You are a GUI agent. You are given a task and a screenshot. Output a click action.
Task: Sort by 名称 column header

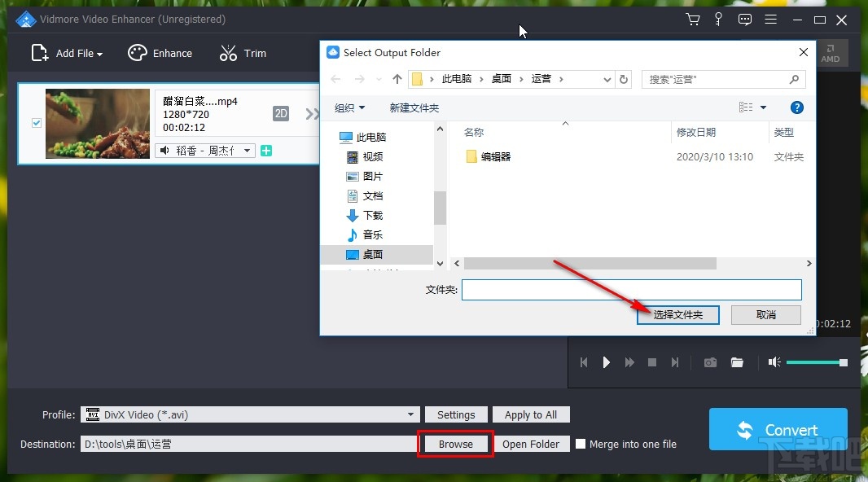[474, 132]
